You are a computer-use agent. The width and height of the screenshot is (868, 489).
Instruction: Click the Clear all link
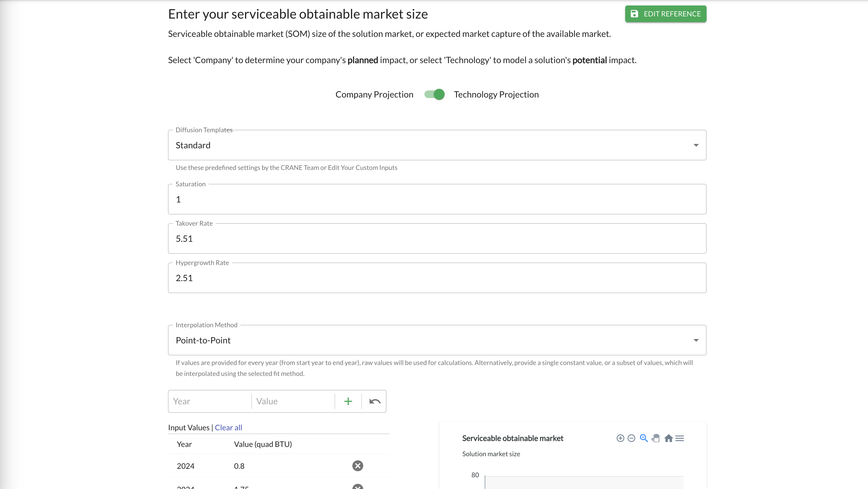tap(228, 427)
